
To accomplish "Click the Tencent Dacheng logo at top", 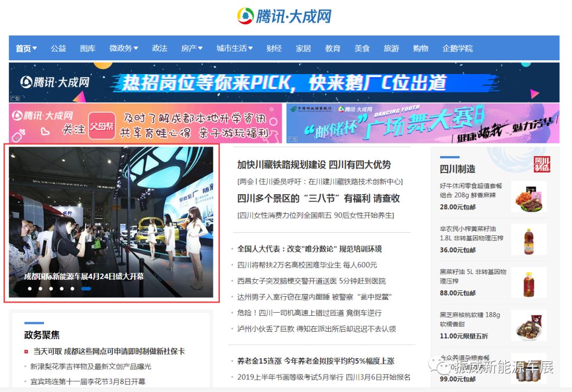I will coord(284,16).
